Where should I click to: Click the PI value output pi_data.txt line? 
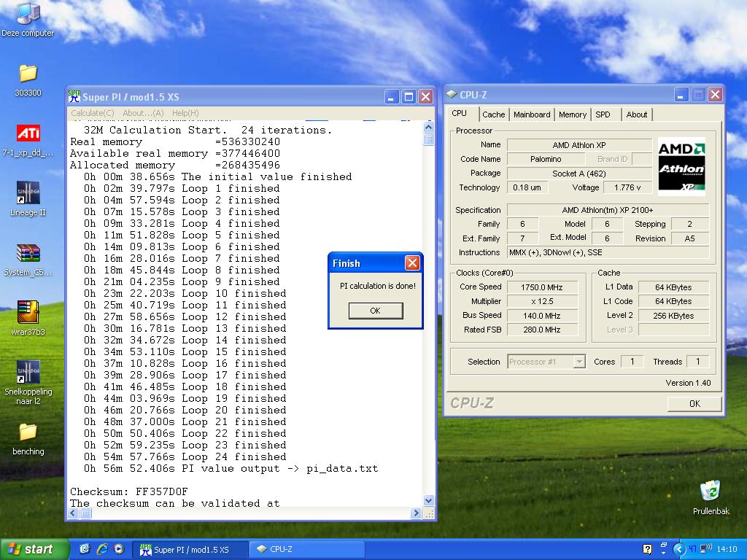231,469
